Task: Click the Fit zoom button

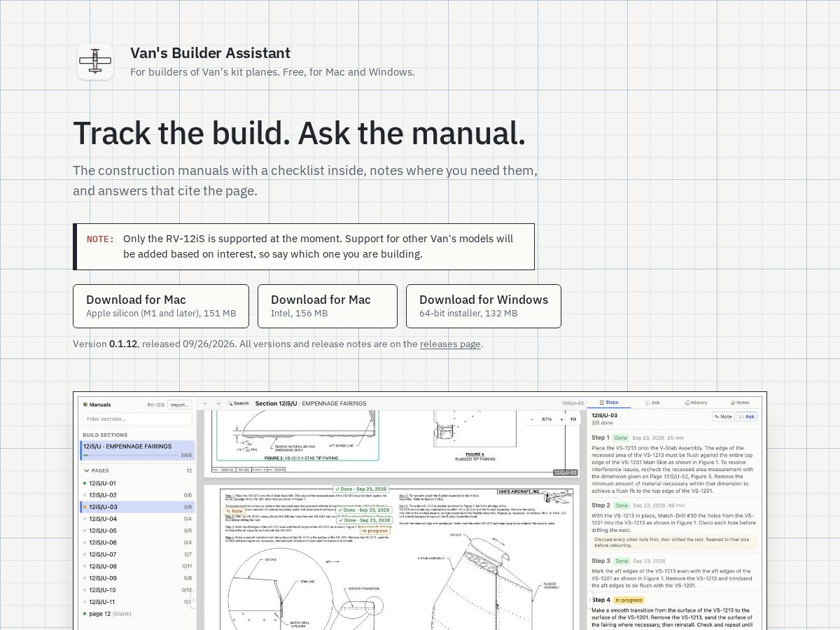Action: click(573, 419)
